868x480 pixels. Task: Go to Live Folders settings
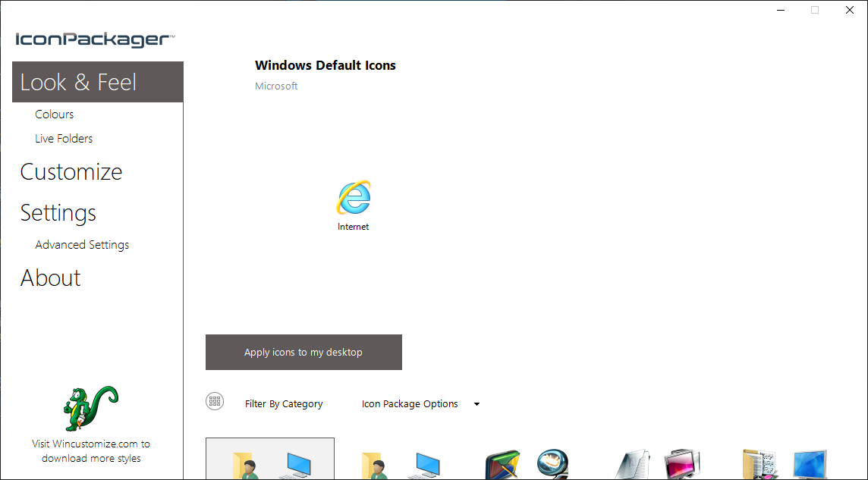point(64,139)
